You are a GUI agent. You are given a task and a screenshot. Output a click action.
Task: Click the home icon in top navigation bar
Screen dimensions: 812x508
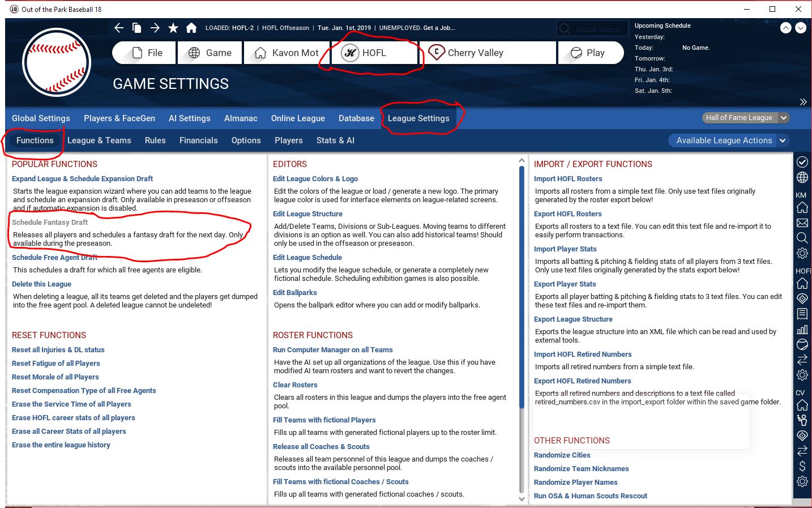tap(191, 28)
